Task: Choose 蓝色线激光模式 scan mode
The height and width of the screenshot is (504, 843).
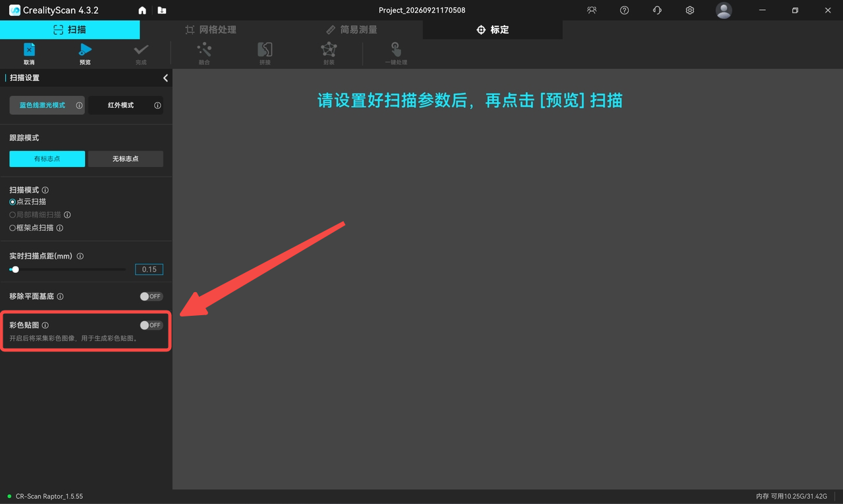Action: (47, 105)
